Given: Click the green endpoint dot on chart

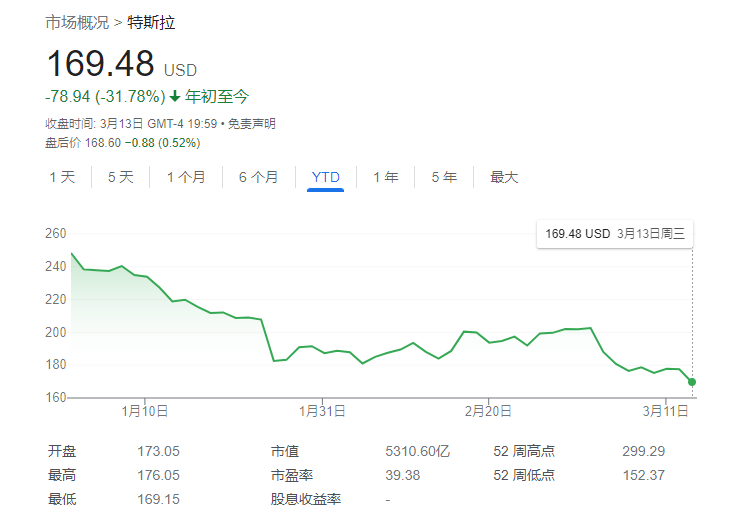Looking at the screenshot, I should (692, 382).
